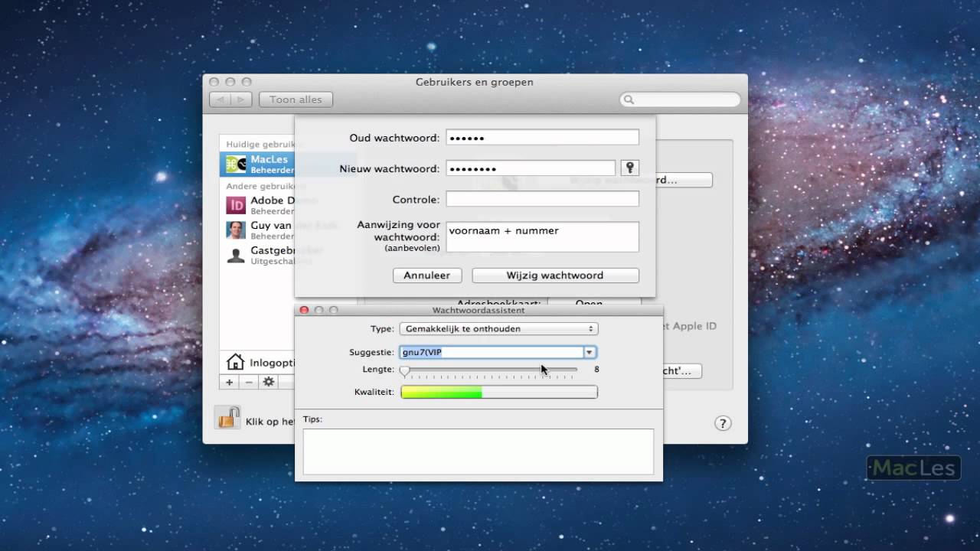This screenshot has height=551, width=980.
Task: Click the MacLes user name text
Action: 269,159
